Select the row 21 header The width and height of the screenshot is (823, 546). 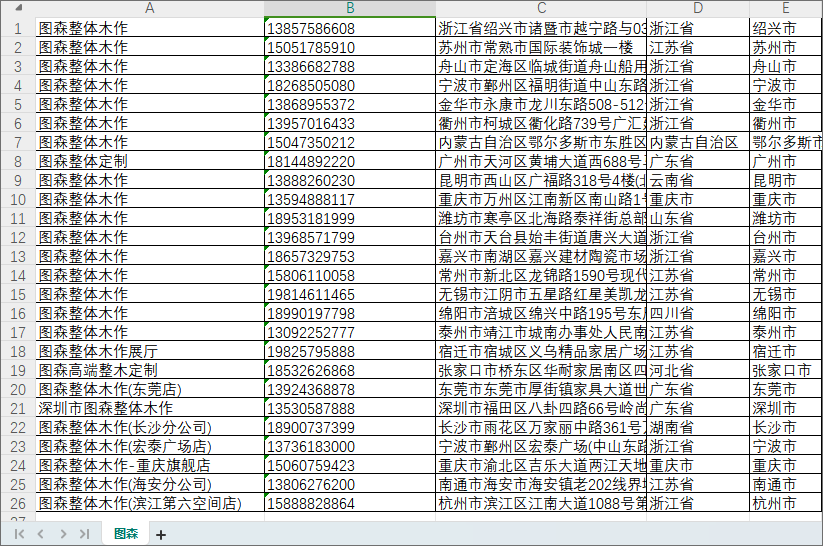click(17, 408)
